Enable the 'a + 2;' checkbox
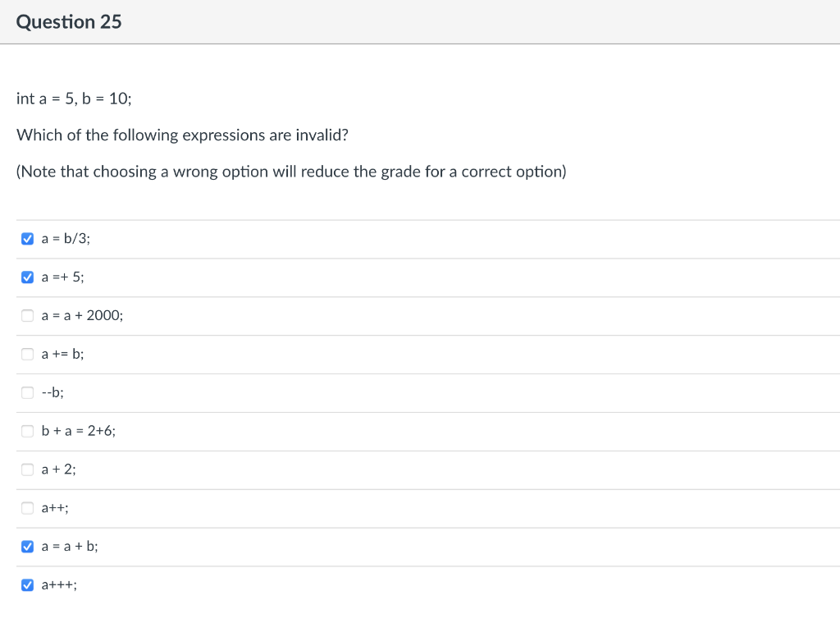This screenshot has height=623, width=840. (x=28, y=470)
